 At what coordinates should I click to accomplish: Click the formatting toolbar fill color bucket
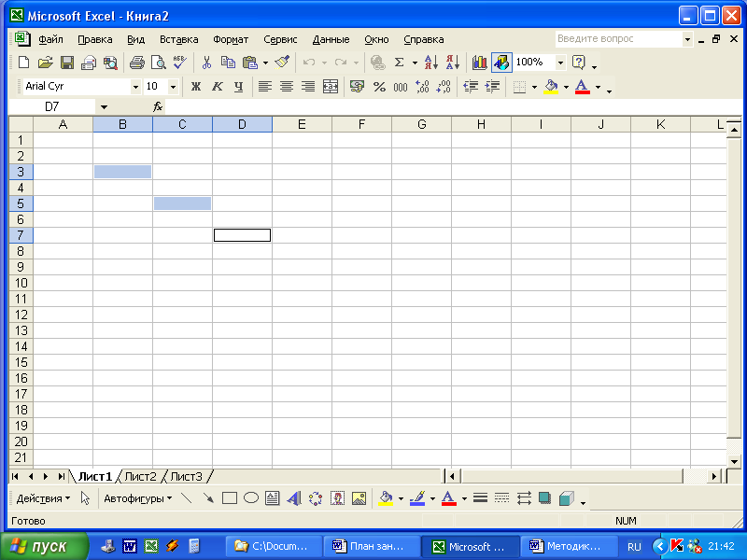tap(551, 87)
